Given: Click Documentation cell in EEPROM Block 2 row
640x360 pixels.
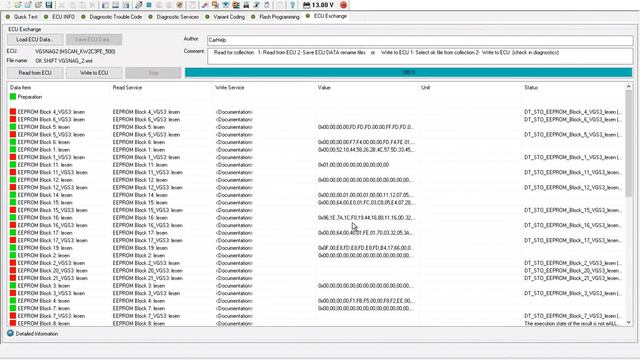Looking at the screenshot, I should (x=234, y=255).
